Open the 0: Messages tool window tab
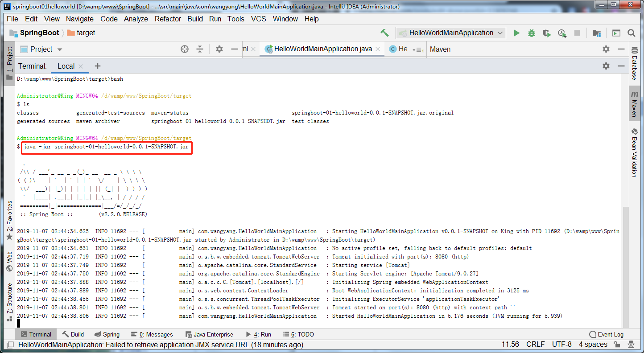This screenshot has height=353, width=644. click(x=152, y=334)
